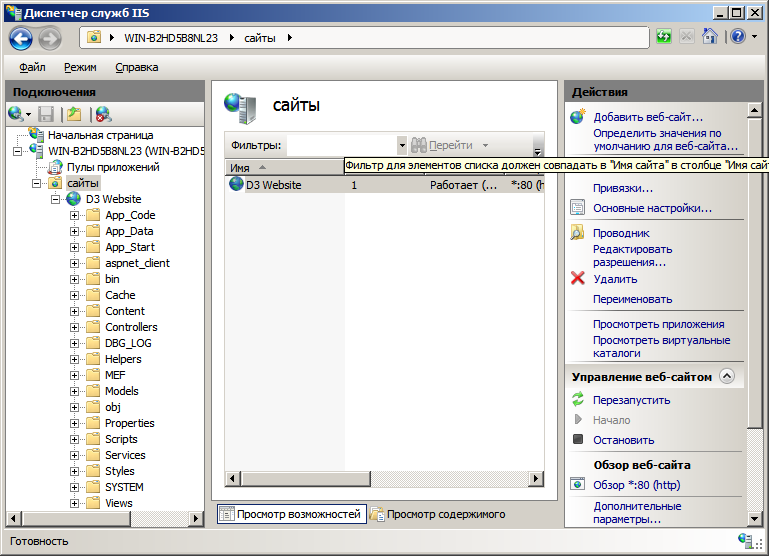This screenshot has width=769, height=556.
Task: Click the sites list horizontal scrollbar thumb
Action: tap(306, 478)
